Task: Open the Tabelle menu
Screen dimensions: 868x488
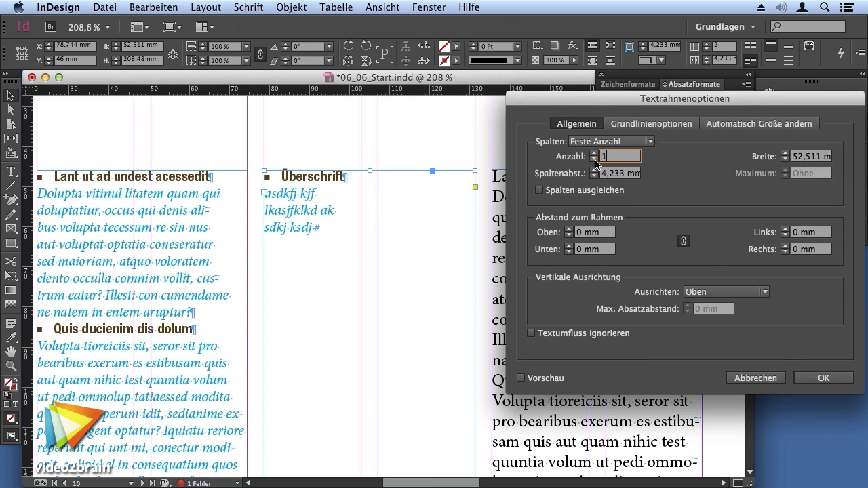Action: pos(336,7)
